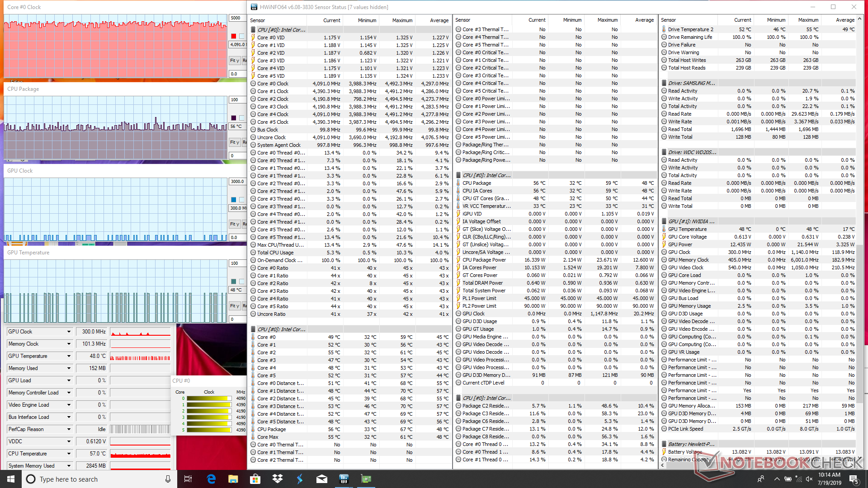
Task: Open the CPU Temperature sensor dropdown
Action: pos(69,454)
